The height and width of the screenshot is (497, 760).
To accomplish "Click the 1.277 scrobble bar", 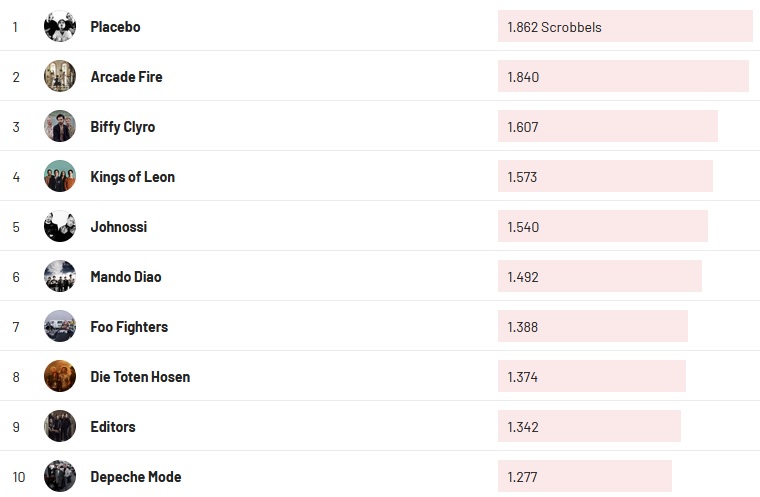I will point(584,477).
